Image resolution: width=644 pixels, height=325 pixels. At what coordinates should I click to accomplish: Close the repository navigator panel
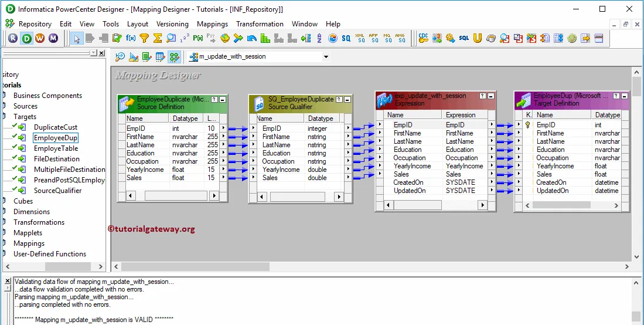click(101, 53)
